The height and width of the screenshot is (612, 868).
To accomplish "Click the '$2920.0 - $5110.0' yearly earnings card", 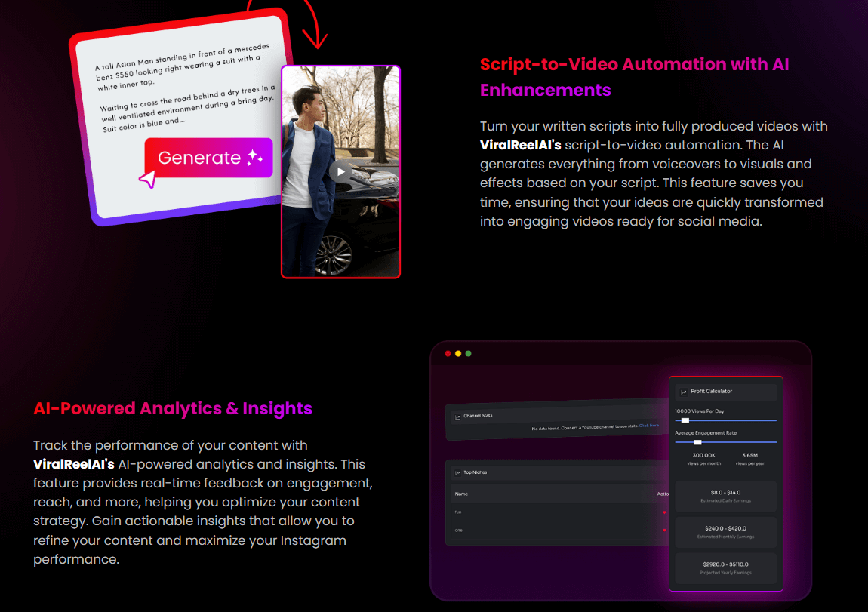I will point(726,568).
